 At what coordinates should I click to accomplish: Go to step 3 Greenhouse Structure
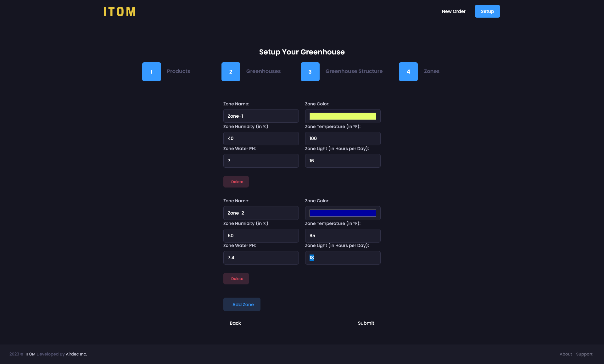pyautogui.click(x=310, y=72)
